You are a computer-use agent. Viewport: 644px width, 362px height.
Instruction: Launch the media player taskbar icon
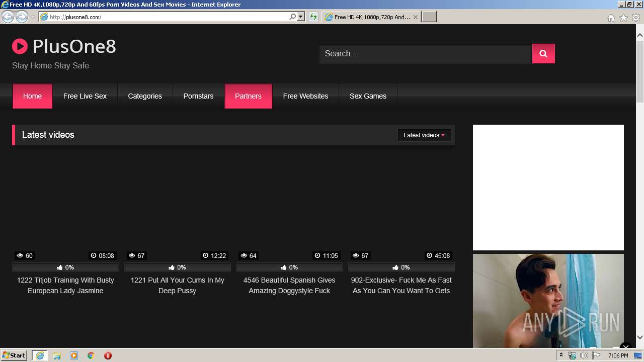click(74, 355)
